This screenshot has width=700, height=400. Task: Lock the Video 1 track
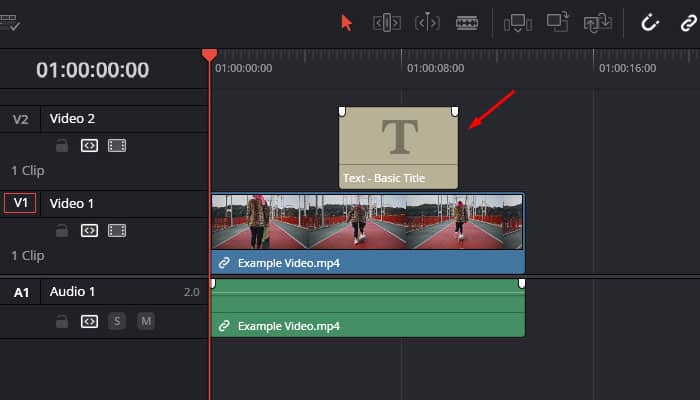click(62, 230)
